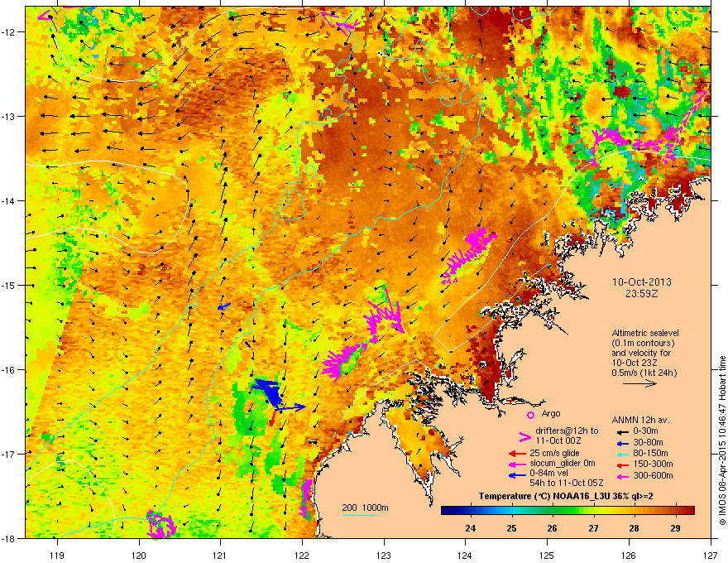Image resolution: width=728 pixels, height=563 pixels.
Task: Click the temperature color scale bar
Action: click(568, 511)
